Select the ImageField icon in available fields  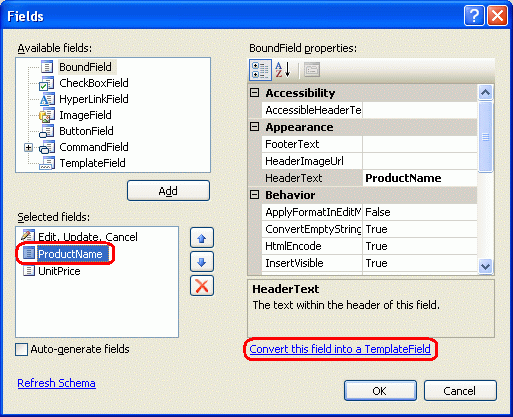[x=46, y=115]
